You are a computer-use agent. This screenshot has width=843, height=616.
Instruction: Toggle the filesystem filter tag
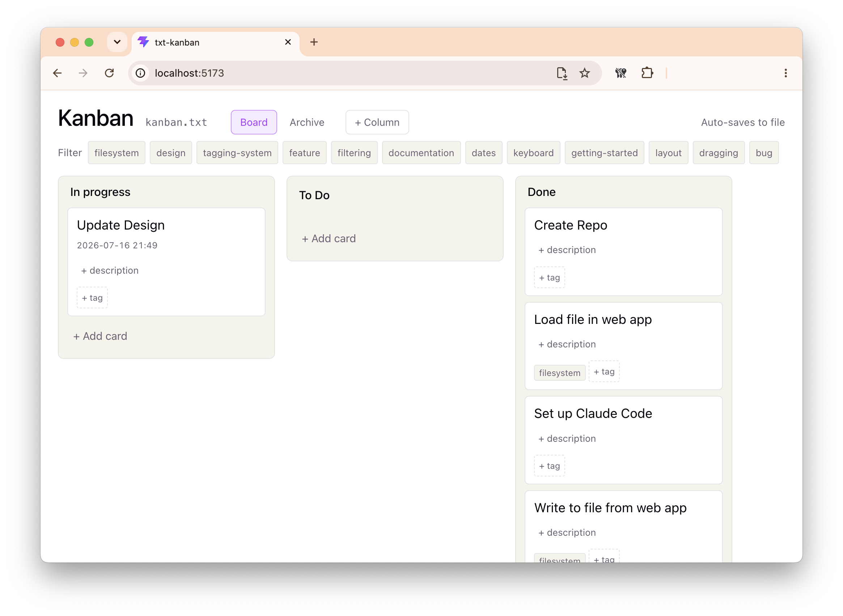pyautogui.click(x=117, y=153)
